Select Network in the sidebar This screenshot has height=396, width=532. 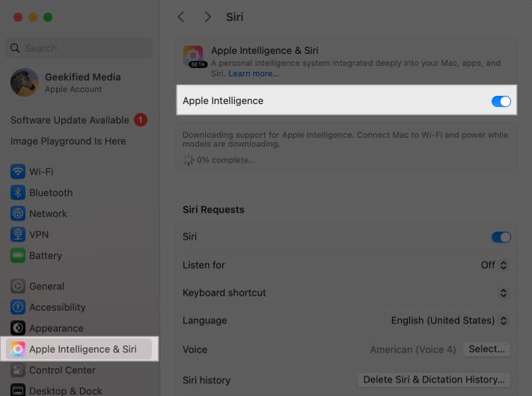coord(48,214)
